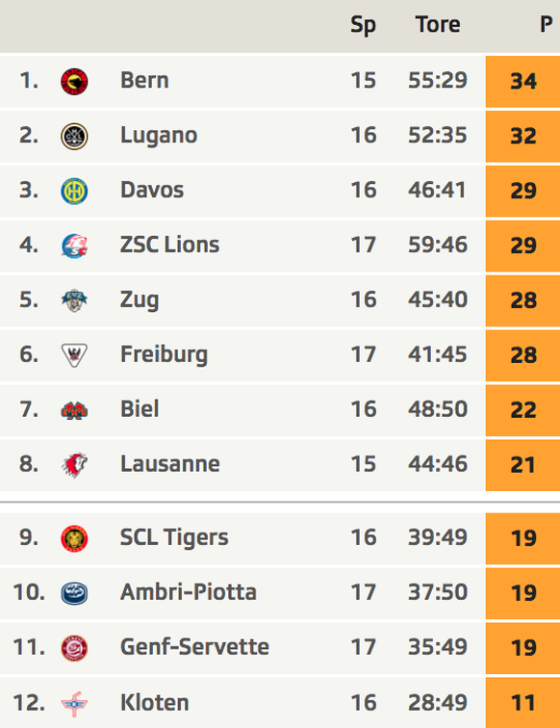The width and height of the screenshot is (560, 728).
Task: Click the Genf-Servette team logo
Action: pyautogui.click(x=74, y=648)
